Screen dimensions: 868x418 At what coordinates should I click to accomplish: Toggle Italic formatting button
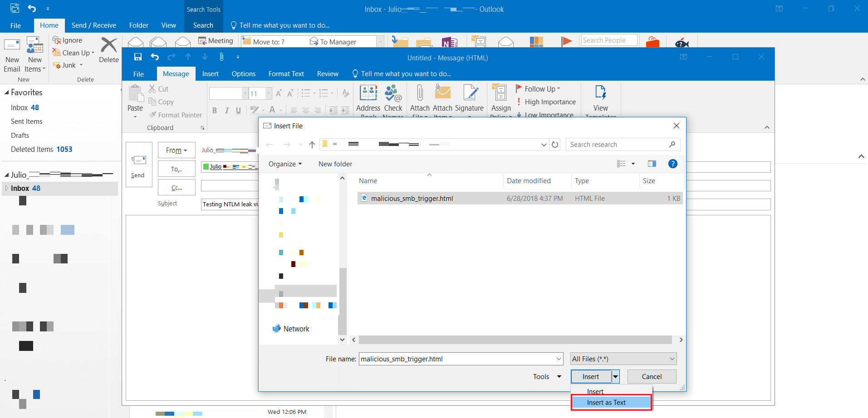pyautogui.click(x=226, y=110)
